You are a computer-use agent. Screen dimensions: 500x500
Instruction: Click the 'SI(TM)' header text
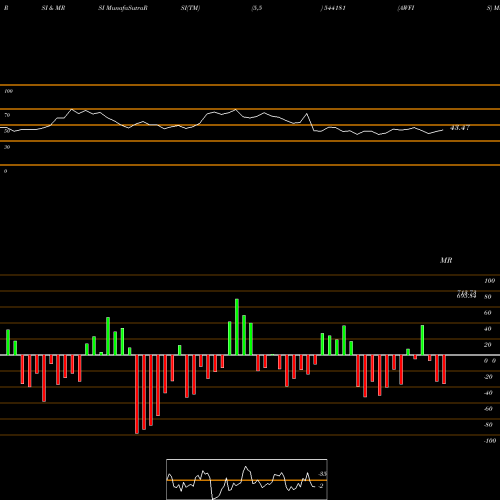190,8
